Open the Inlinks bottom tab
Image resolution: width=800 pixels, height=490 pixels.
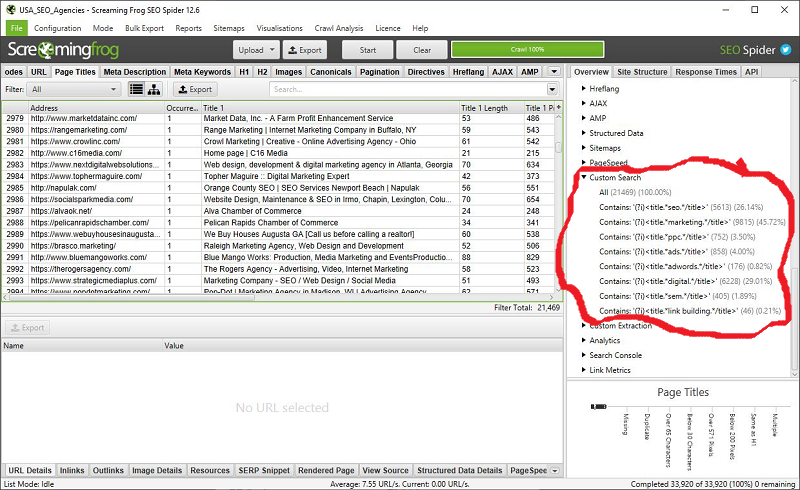(72, 470)
